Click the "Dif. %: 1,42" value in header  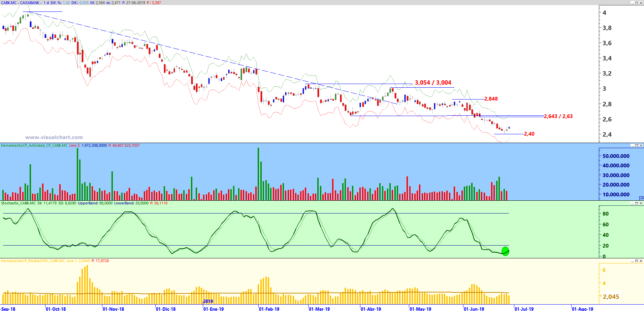pos(60,3)
